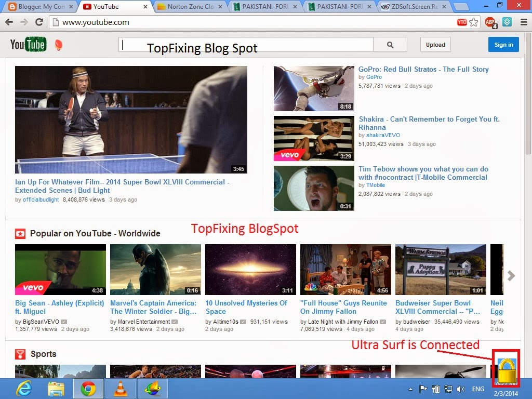Go back with the browser back arrow
Screen dimensions: 532x399
click(9, 22)
